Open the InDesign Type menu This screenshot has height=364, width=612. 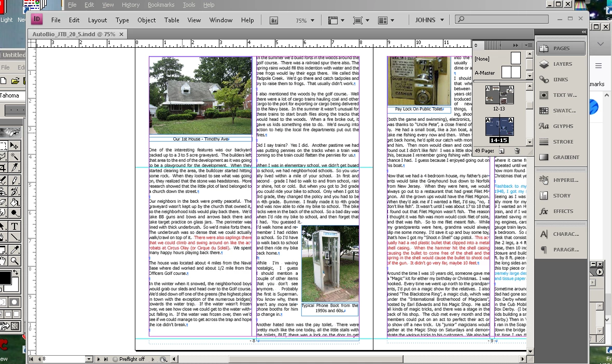[x=122, y=20]
